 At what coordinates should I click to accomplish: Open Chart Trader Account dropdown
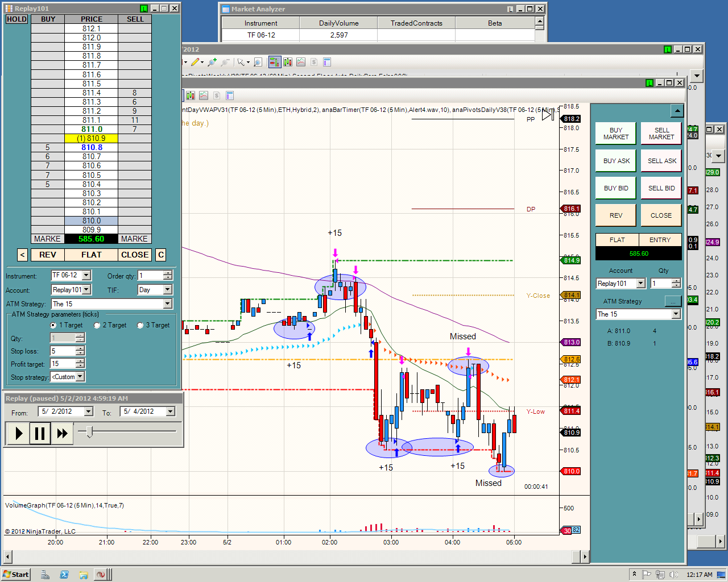[641, 283]
